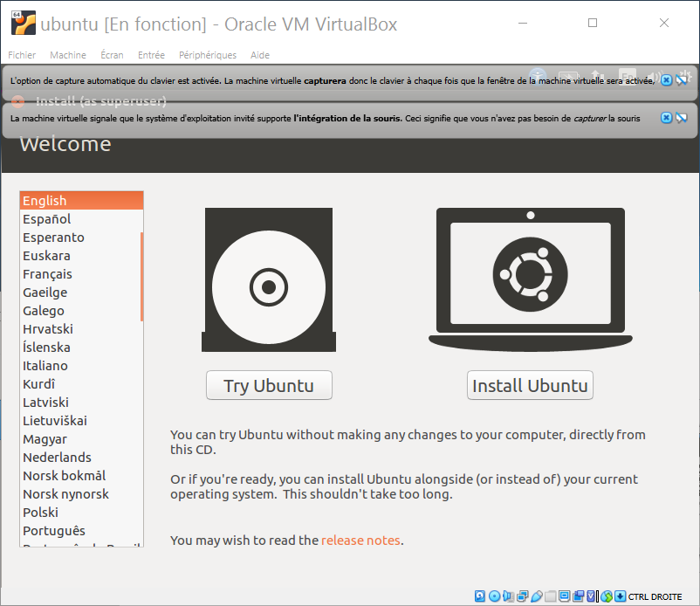Click the Install Ubuntu button
Image resolution: width=700 pixels, height=606 pixels.
530,385
